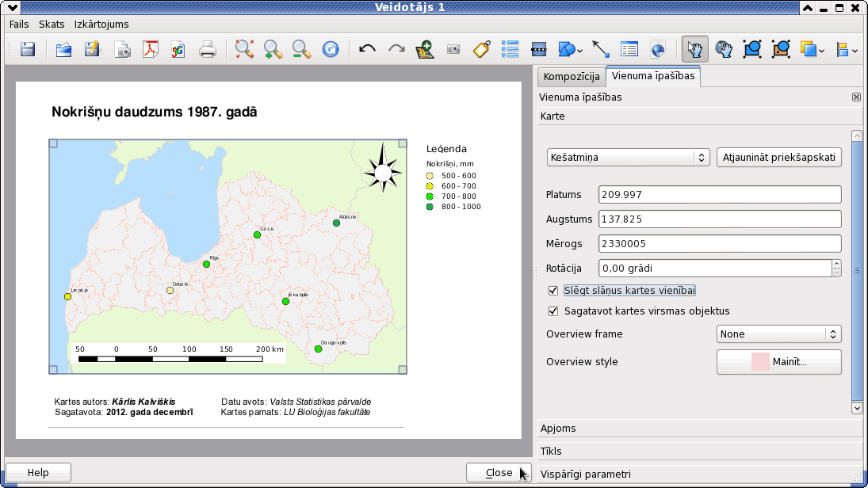Click the Platums input field
The height and width of the screenshot is (488, 868).
pyautogui.click(x=720, y=195)
